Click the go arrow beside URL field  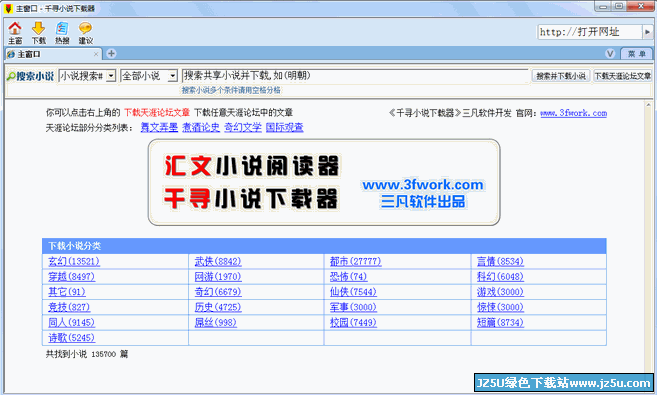[x=647, y=32]
